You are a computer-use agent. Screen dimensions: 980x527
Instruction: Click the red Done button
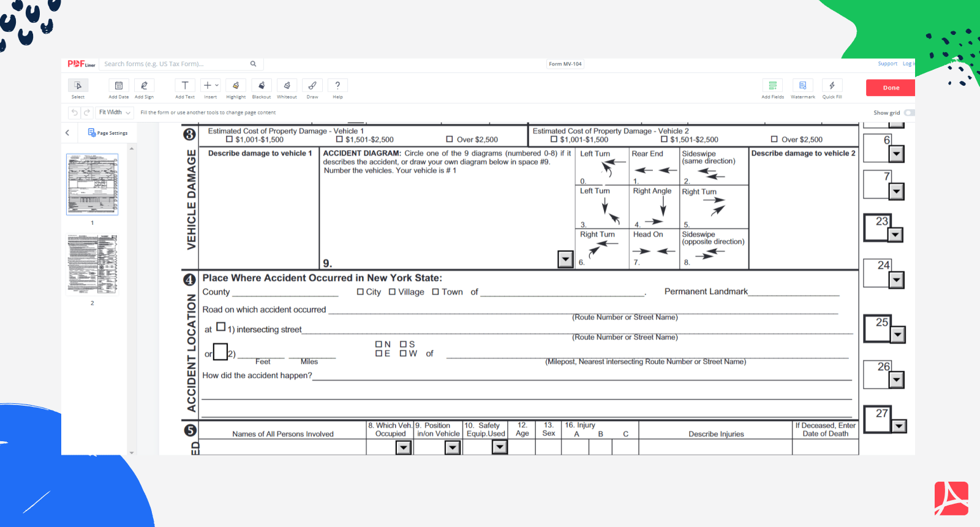(x=891, y=88)
